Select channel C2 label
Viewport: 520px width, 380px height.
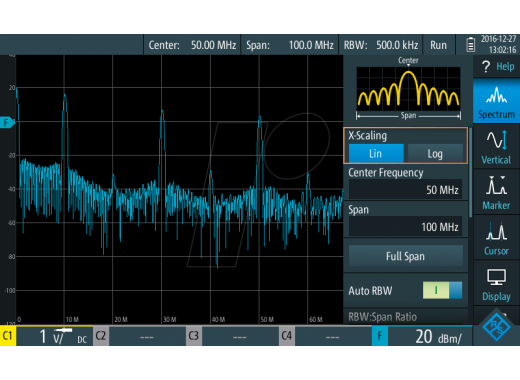(x=101, y=336)
